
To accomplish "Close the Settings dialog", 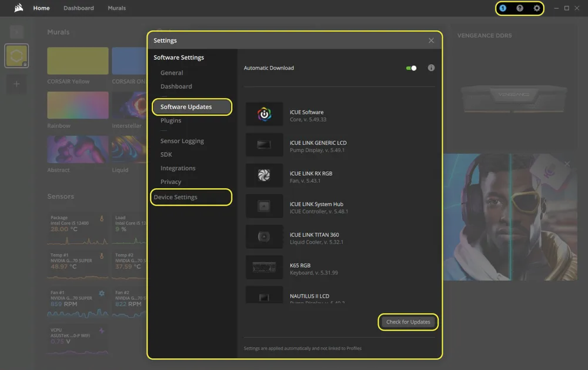I will [431, 41].
